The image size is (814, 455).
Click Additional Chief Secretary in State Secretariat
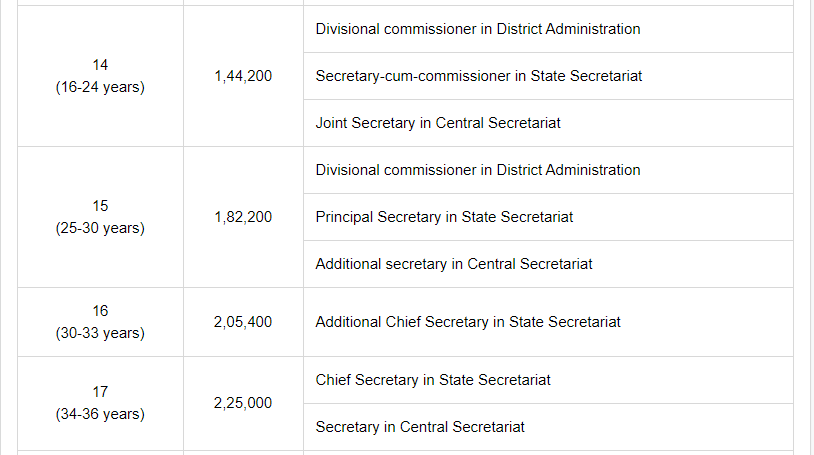[468, 322]
